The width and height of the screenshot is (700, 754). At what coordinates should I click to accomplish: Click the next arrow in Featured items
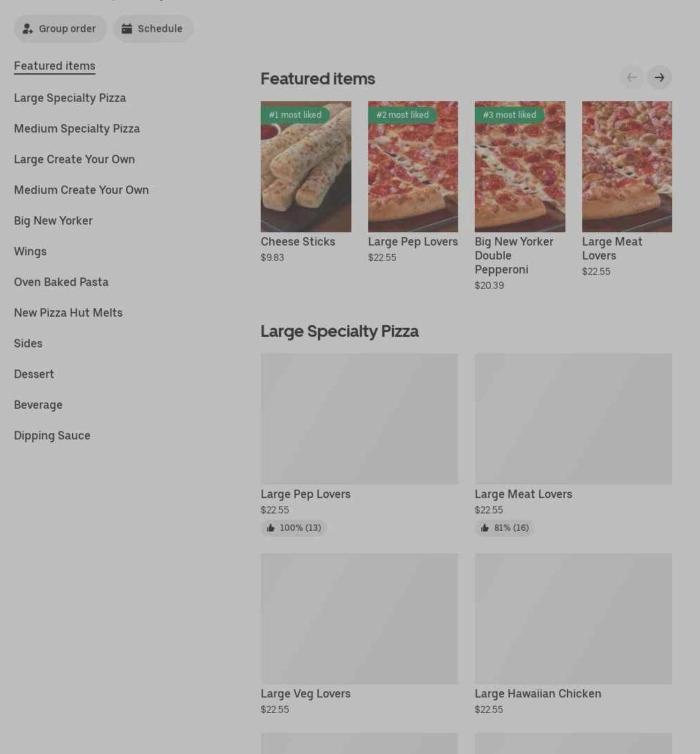(x=659, y=77)
